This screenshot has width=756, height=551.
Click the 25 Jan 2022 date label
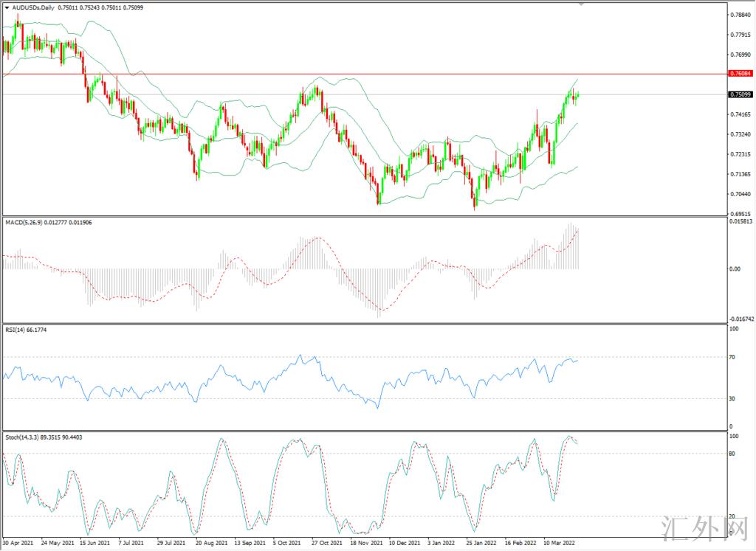[479, 543]
